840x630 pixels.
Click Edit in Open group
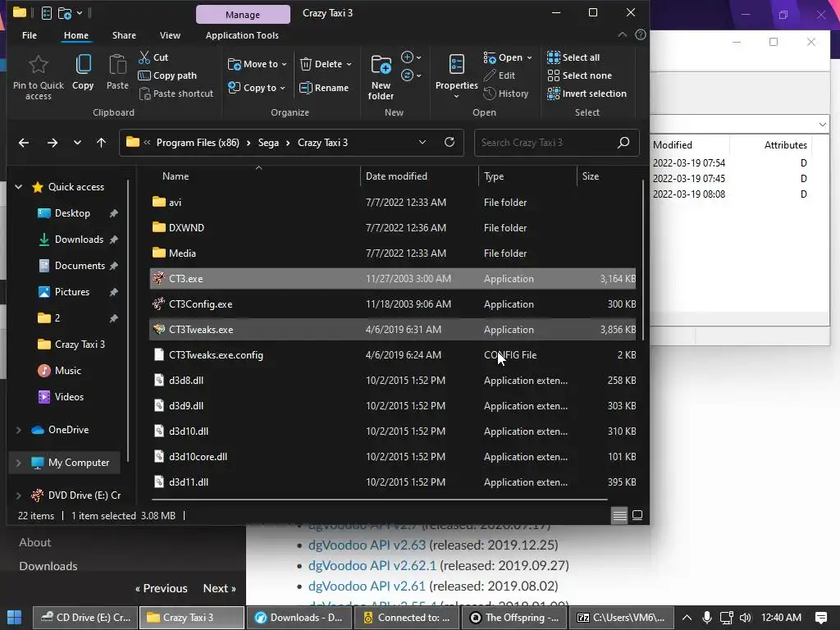click(500, 75)
